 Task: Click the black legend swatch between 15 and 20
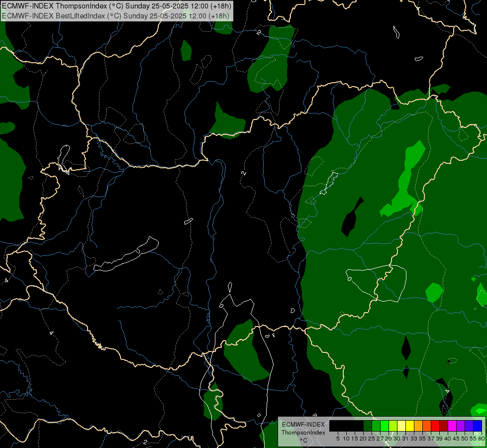click(359, 426)
